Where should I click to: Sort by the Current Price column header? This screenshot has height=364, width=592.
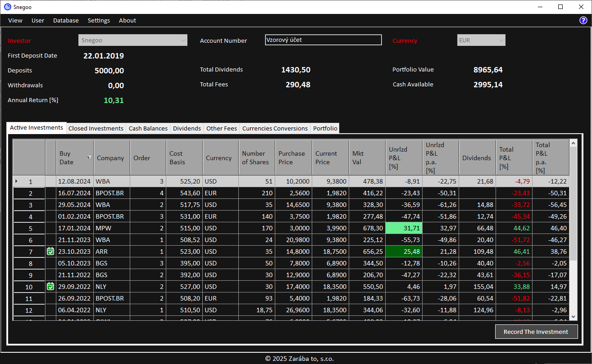coord(331,158)
